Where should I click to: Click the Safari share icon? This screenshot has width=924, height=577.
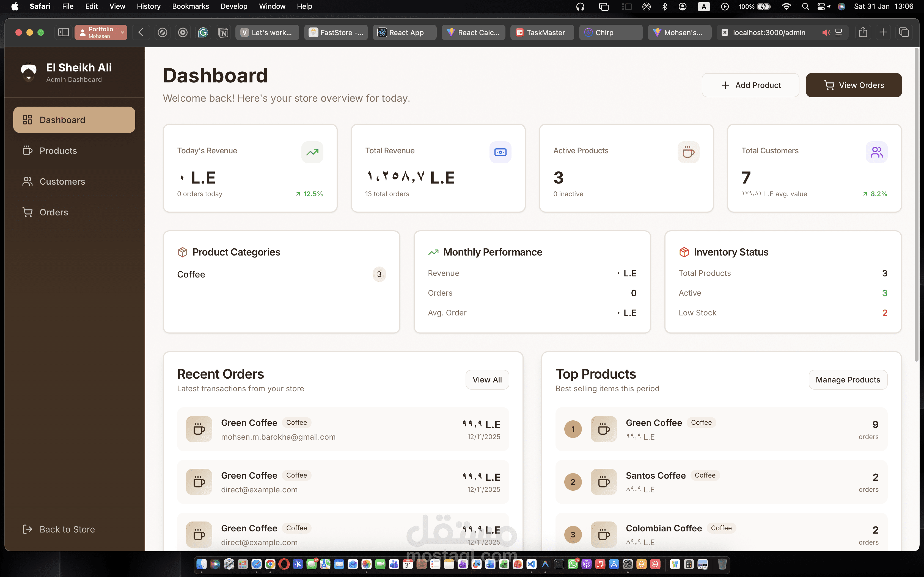tap(863, 32)
